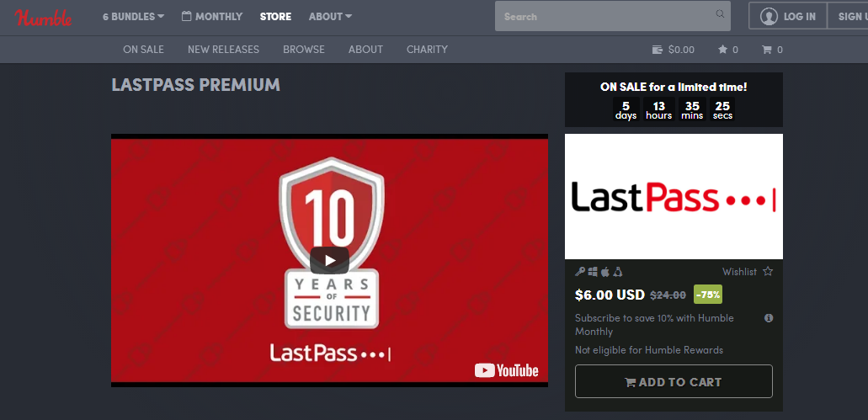Viewport: 868px width, 420px height.
Task: Click the Apple platform icon
Action: (605, 272)
